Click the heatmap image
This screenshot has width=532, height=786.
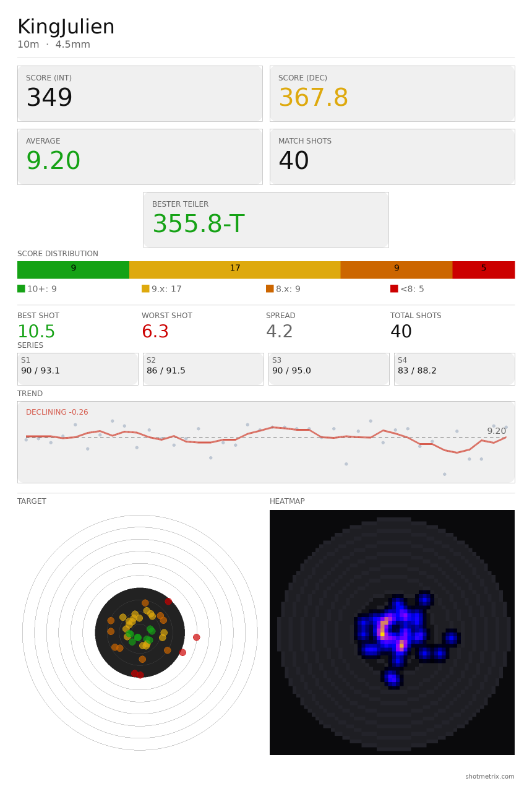(x=392, y=633)
